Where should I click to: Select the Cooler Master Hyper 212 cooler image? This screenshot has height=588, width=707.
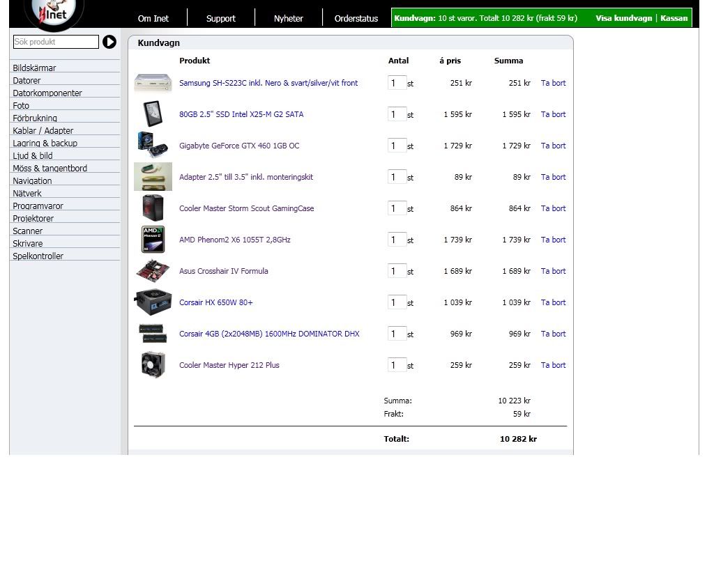153,365
